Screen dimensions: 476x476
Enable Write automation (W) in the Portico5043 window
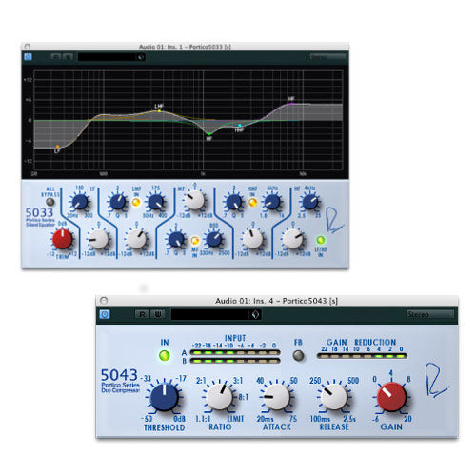coord(158,314)
